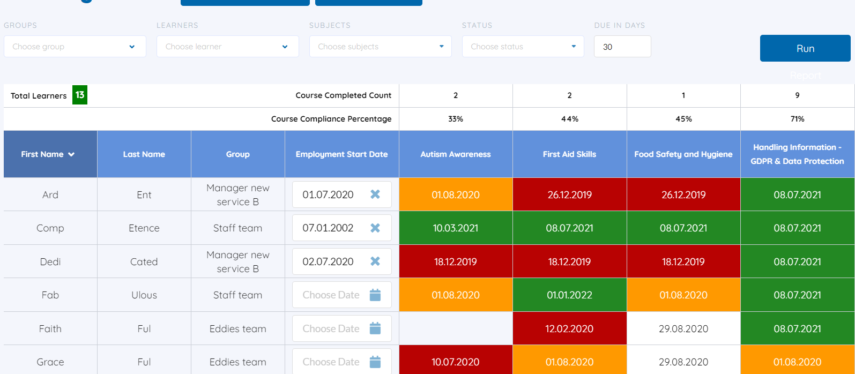Click Fab's Food Safety cell 01.08.2020

point(684,295)
